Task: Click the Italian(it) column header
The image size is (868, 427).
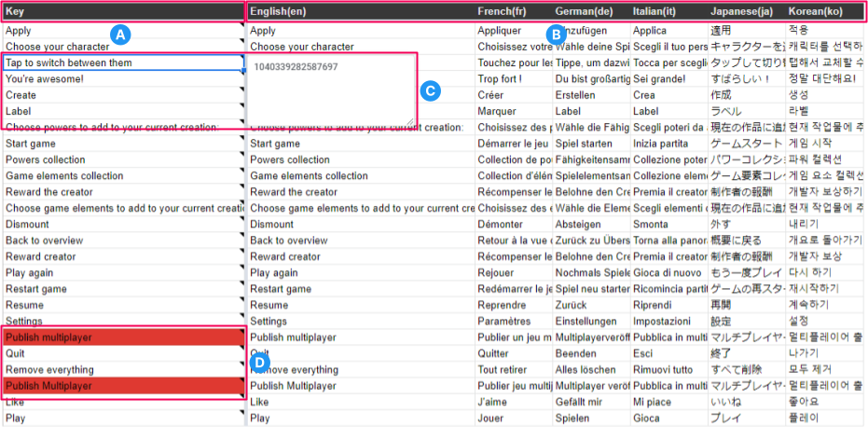Action: click(x=668, y=11)
